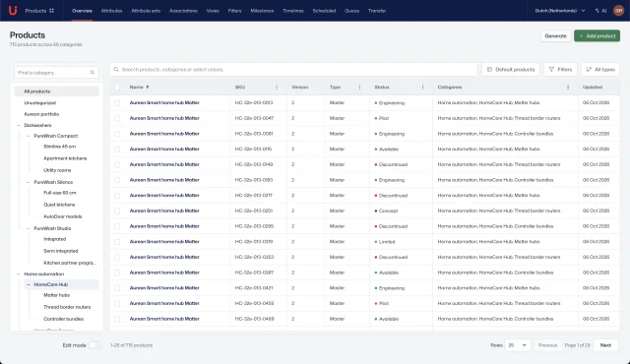This screenshot has height=364, width=630.
Task: Focus the Find a category input
Action: coord(56,73)
